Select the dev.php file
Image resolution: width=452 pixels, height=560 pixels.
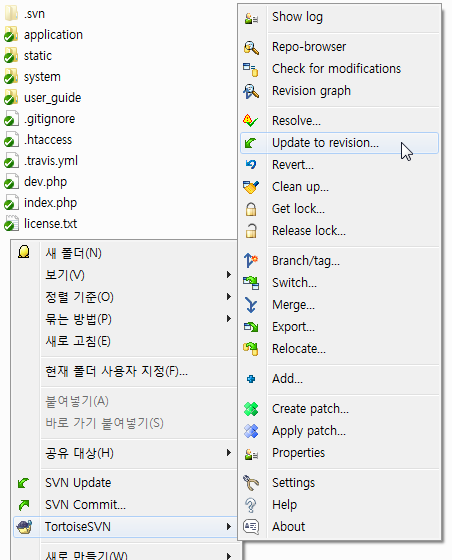pyautogui.click(x=35, y=182)
